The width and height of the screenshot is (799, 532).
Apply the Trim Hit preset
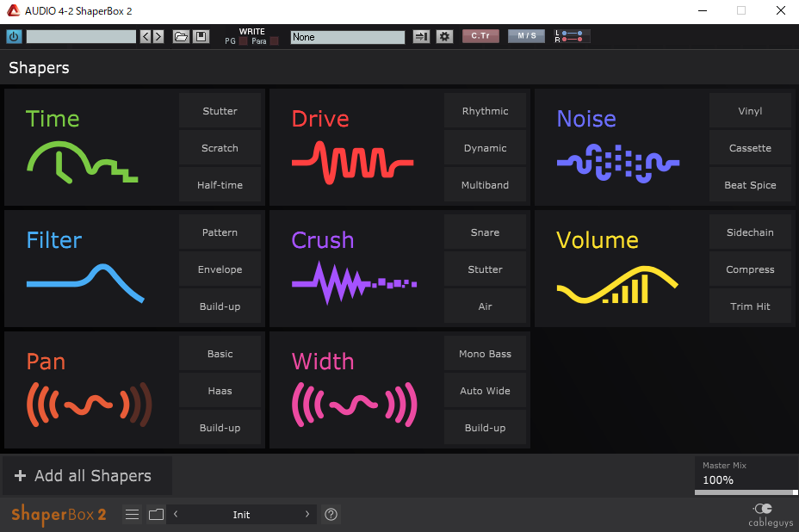pyautogui.click(x=750, y=306)
